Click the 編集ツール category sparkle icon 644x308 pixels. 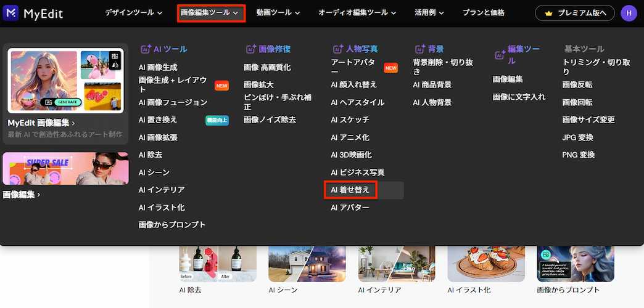click(x=500, y=55)
